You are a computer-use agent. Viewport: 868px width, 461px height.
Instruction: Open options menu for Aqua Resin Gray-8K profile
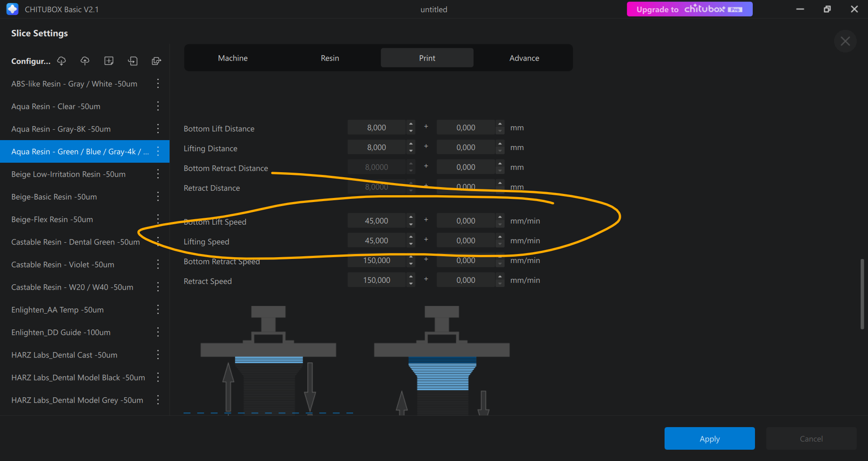pos(158,129)
